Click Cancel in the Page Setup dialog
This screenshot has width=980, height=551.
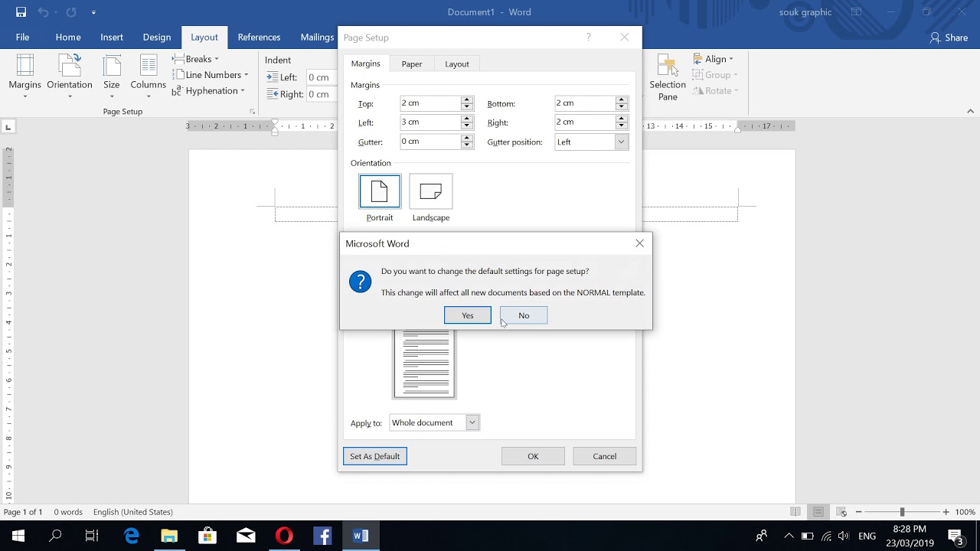605,456
